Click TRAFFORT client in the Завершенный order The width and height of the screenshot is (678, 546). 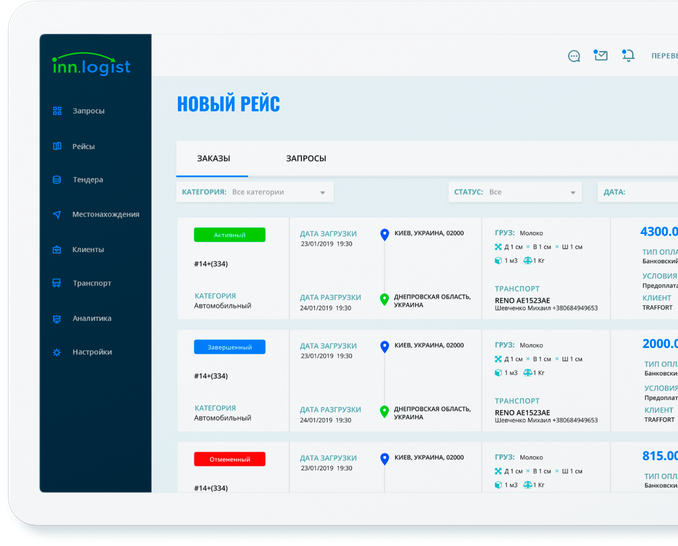coord(659,420)
